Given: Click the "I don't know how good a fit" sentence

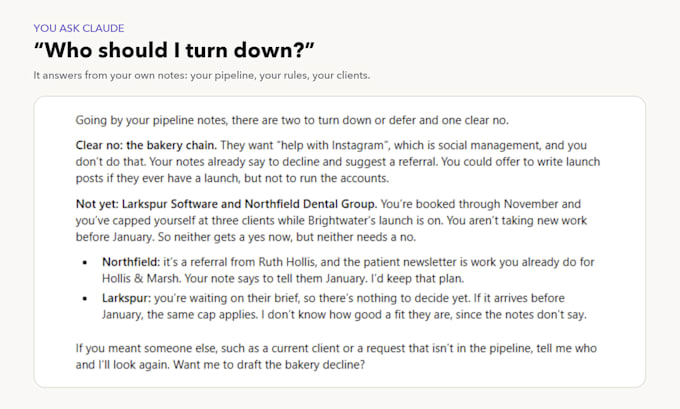Looking at the screenshot, I should [424, 314].
